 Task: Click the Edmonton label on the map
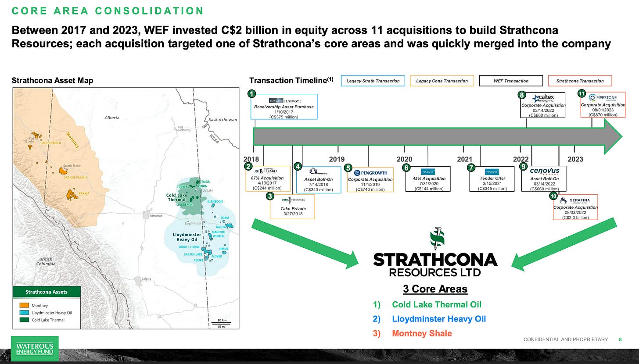156,216
